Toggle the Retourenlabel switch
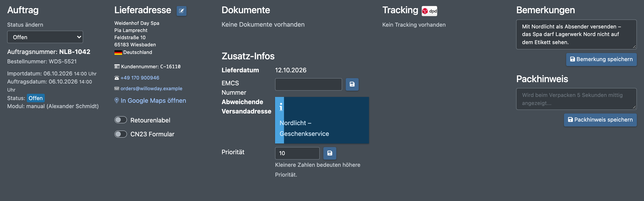644x201 pixels. click(121, 120)
